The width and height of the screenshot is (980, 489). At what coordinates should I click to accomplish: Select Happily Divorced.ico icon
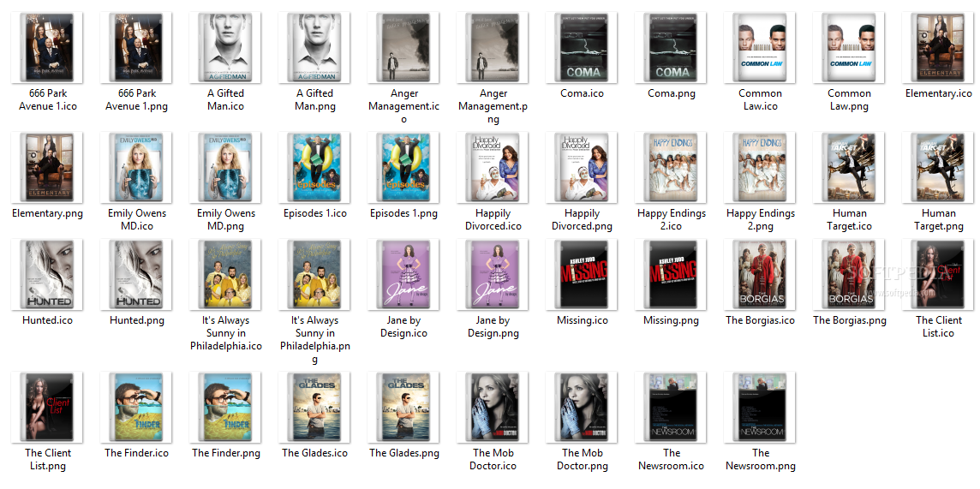click(x=493, y=167)
